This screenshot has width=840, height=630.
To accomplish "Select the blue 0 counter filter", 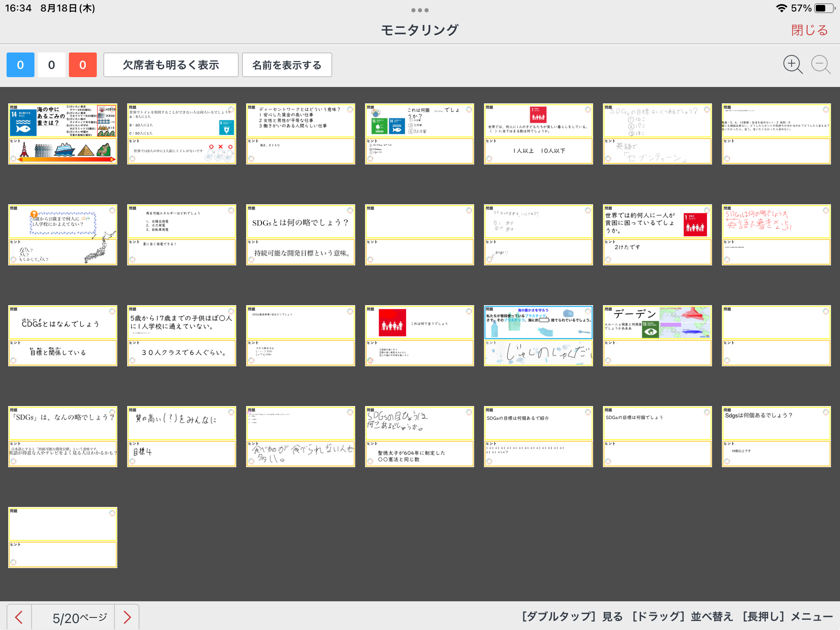I will (x=20, y=65).
